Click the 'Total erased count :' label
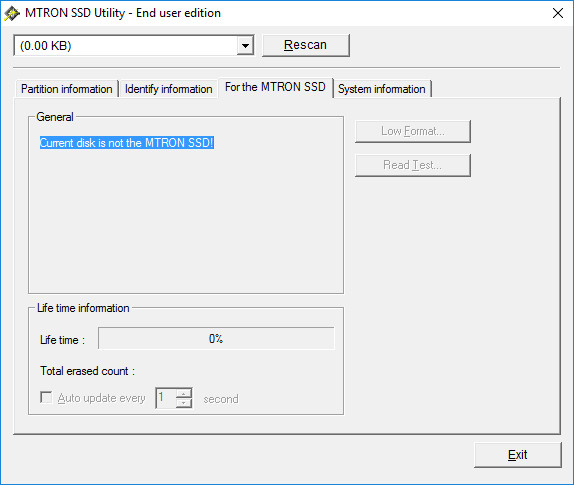The height and width of the screenshot is (485, 574). (x=87, y=371)
